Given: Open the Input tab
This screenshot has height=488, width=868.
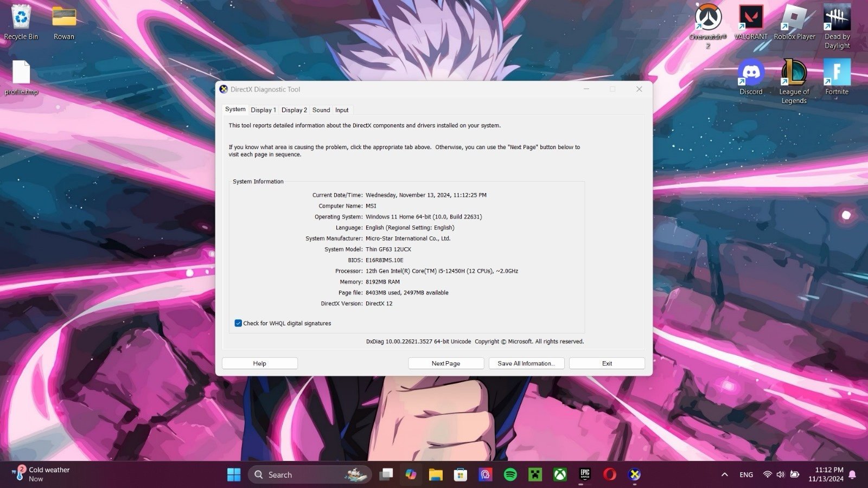Looking at the screenshot, I should [x=342, y=110].
